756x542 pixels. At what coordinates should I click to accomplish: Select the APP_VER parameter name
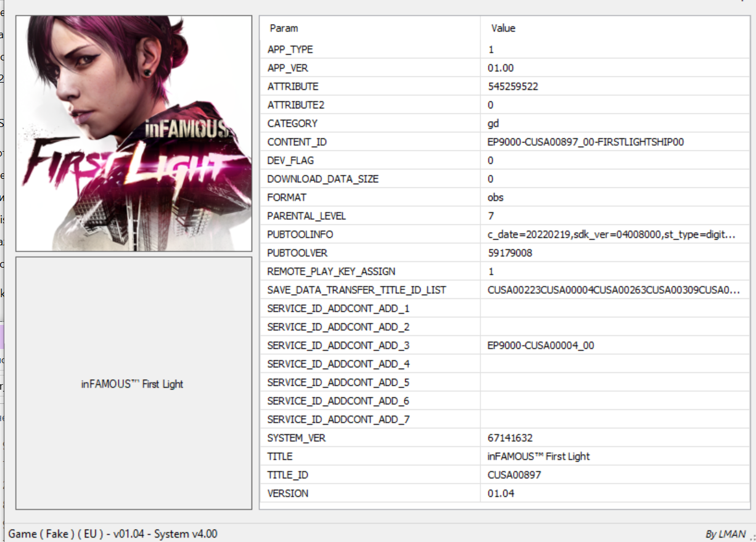pos(288,68)
